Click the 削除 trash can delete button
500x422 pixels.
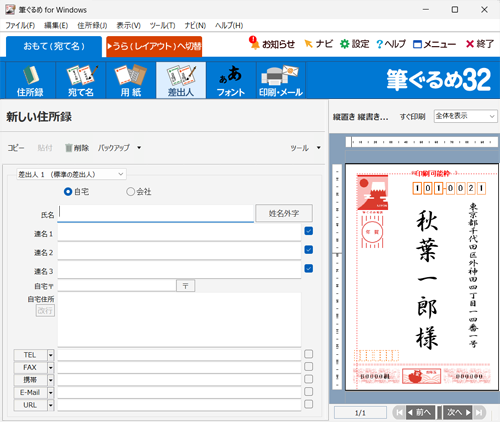click(77, 148)
